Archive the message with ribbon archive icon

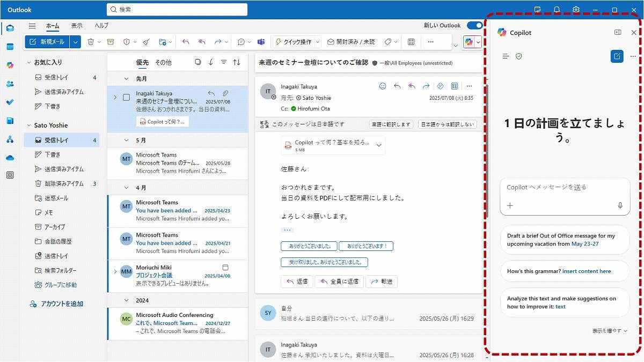click(110, 42)
